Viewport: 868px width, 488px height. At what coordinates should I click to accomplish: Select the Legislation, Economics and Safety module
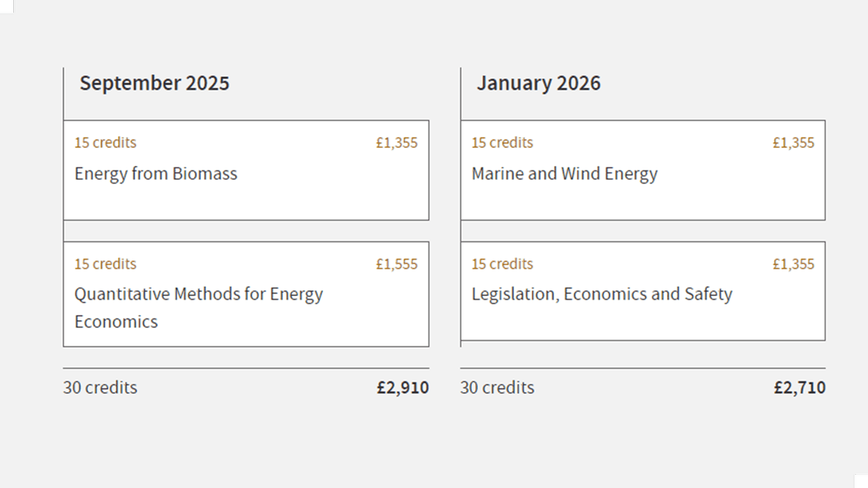click(x=602, y=294)
